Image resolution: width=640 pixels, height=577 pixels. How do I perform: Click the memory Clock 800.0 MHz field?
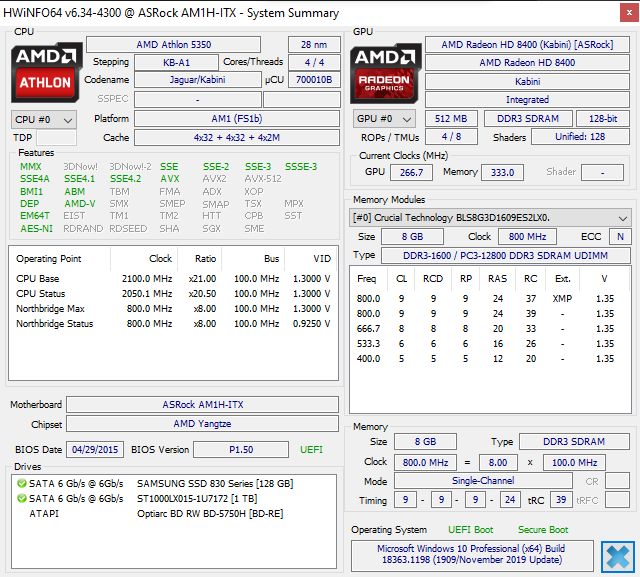(x=425, y=463)
